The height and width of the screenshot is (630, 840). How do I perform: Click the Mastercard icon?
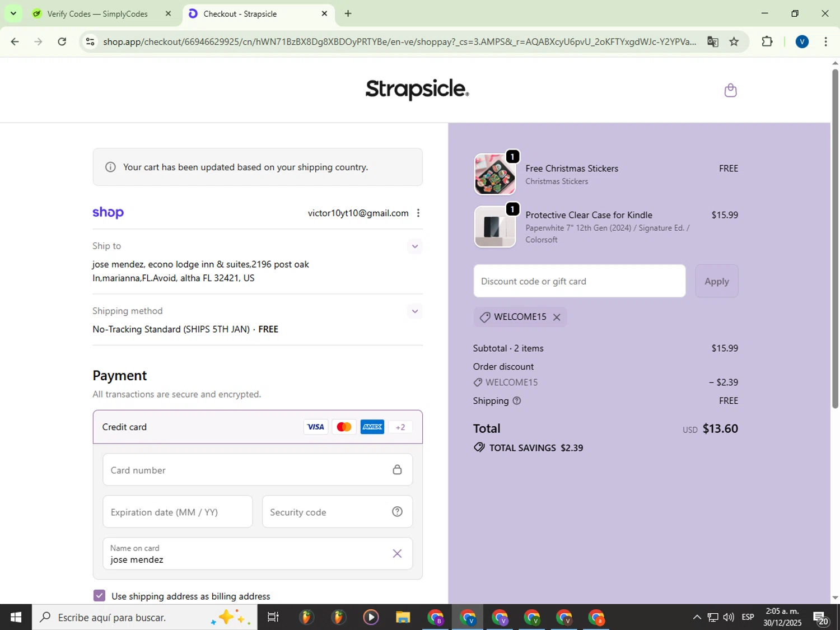click(x=344, y=427)
